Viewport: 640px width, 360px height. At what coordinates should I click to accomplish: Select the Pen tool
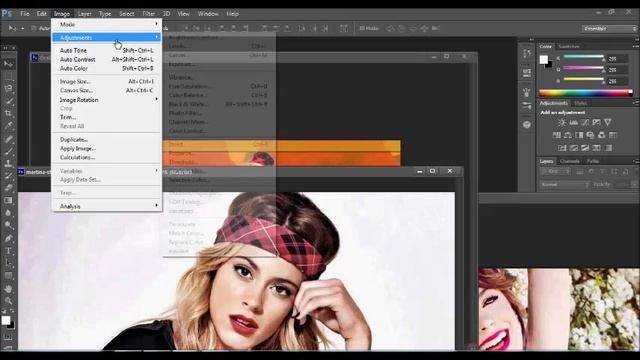pos(8,238)
